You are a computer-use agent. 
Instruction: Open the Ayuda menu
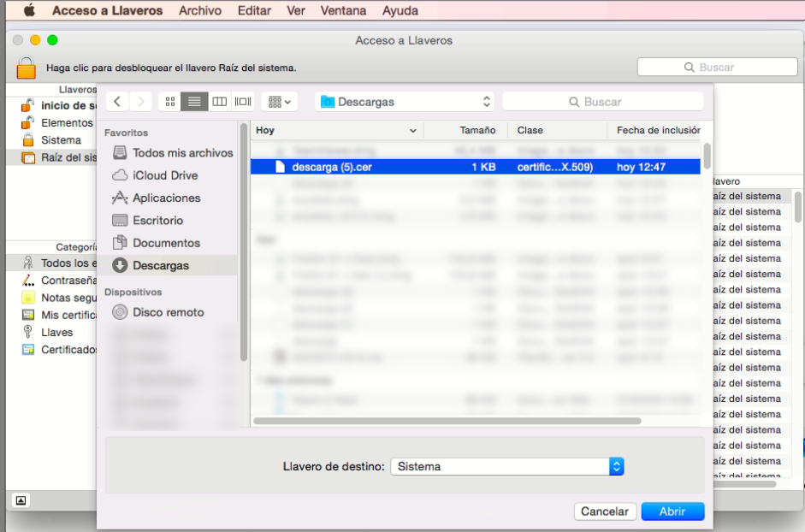[400, 10]
